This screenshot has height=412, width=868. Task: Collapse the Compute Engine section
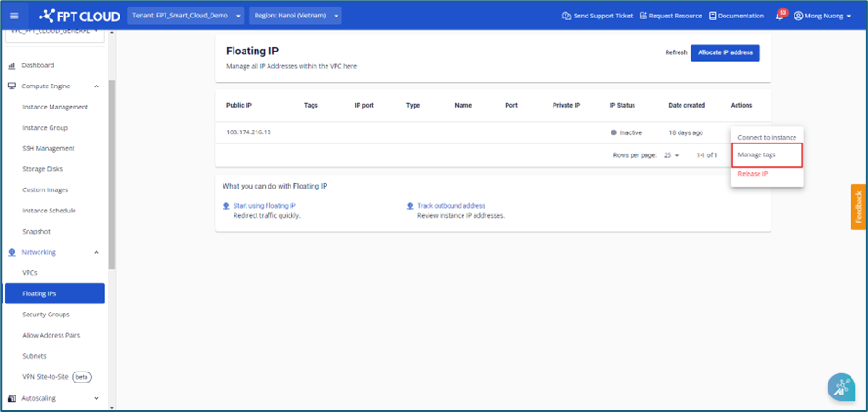pyautogui.click(x=97, y=86)
